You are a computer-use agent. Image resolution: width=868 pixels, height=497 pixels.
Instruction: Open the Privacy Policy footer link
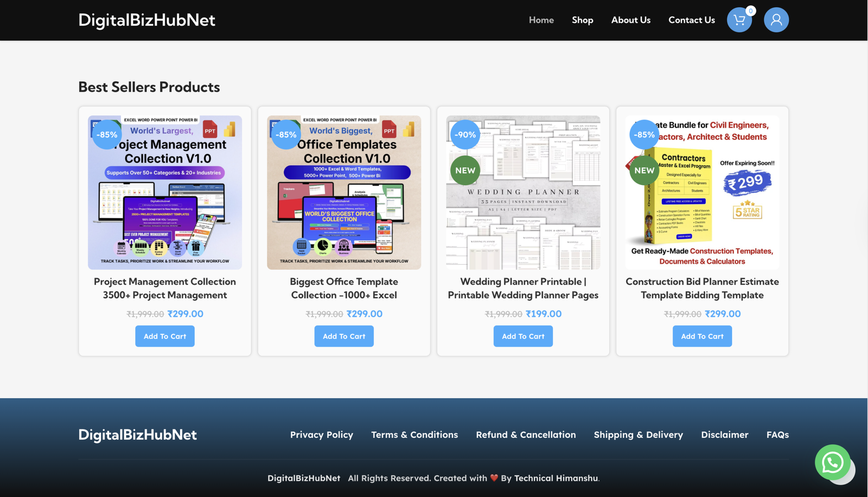pos(321,435)
